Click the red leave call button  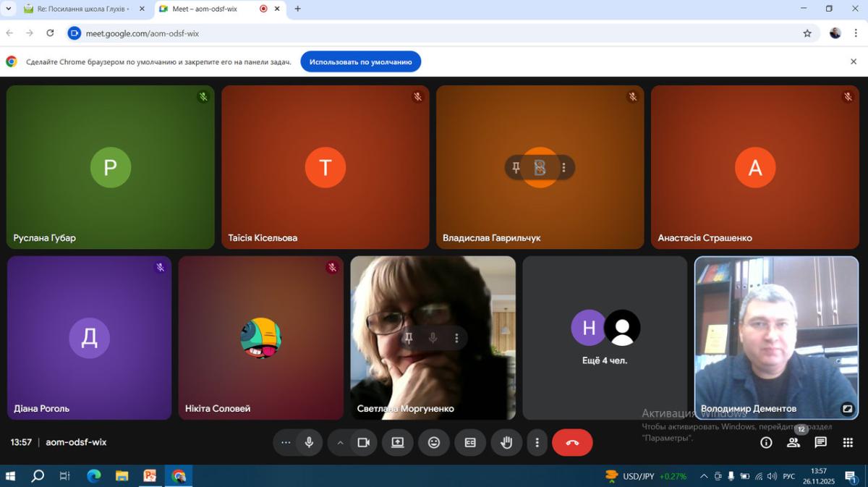(x=572, y=443)
